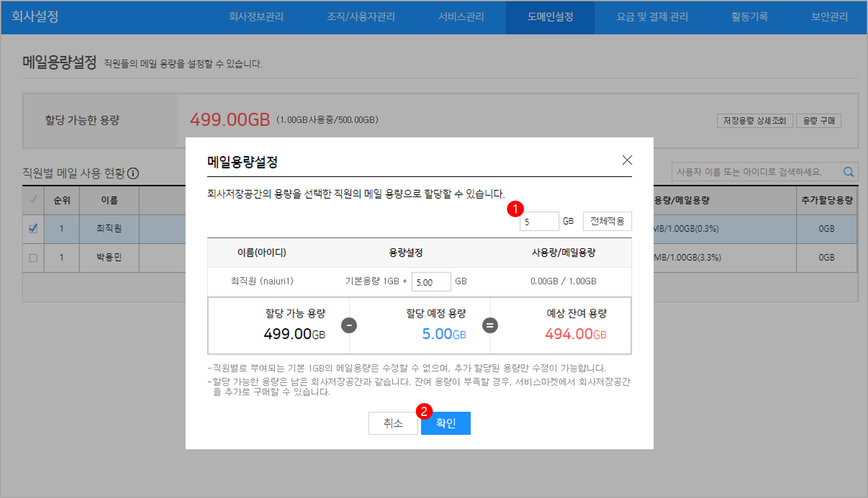Click the bulk GB capacity input field
868x498 pixels.
tap(539, 222)
